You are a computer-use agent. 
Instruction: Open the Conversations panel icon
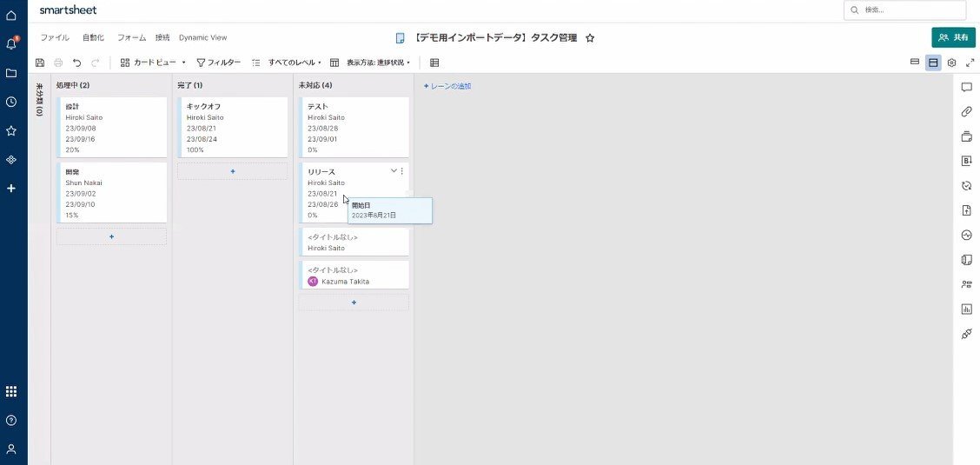(x=967, y=88)
